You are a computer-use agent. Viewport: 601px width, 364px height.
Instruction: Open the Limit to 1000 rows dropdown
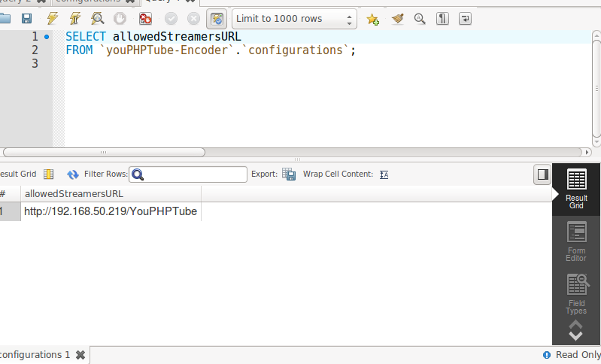294,19
